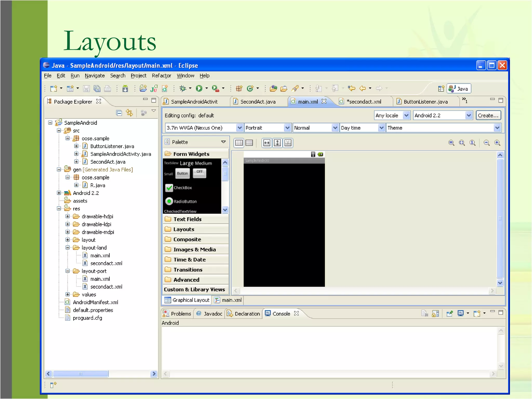Screen dimensions: 532x399
Task: Click the Java perspective button
Action: point(459,89)
